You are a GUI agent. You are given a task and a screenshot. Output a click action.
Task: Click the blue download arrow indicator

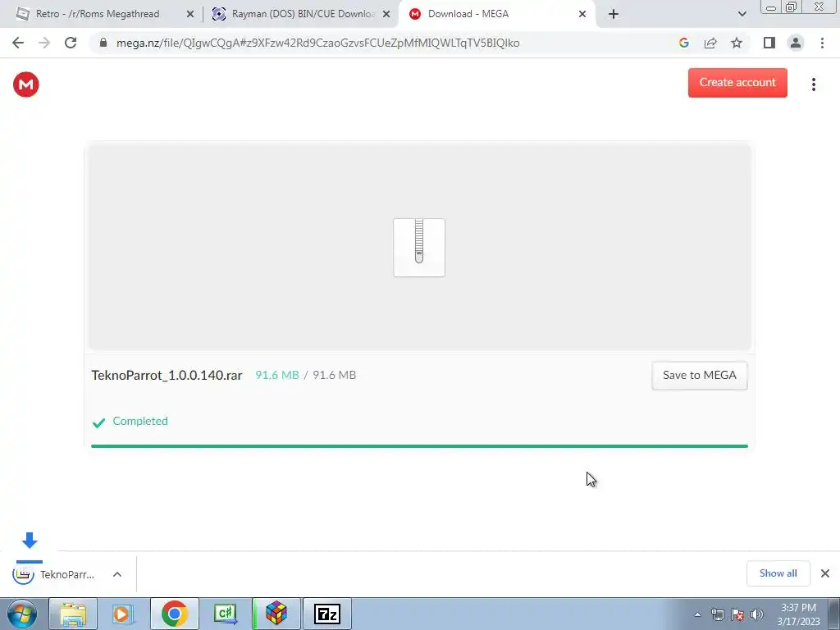(x=30, y=540)
